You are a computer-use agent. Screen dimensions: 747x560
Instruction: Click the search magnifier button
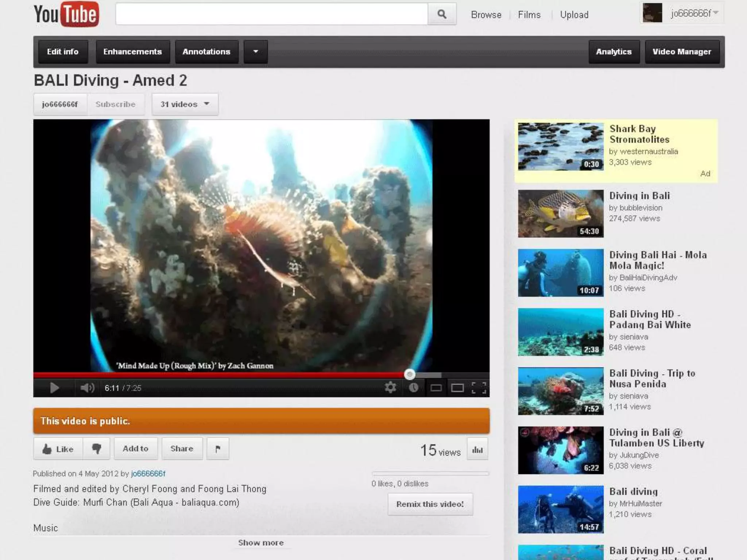pyautogui.click(x=442, y=14)
